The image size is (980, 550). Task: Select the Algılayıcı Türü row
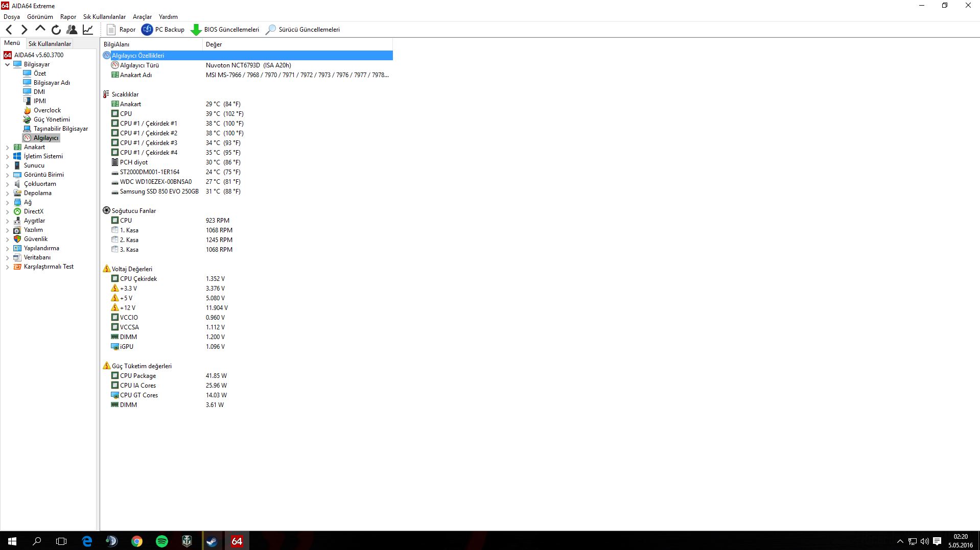click(x=247, y=65)
